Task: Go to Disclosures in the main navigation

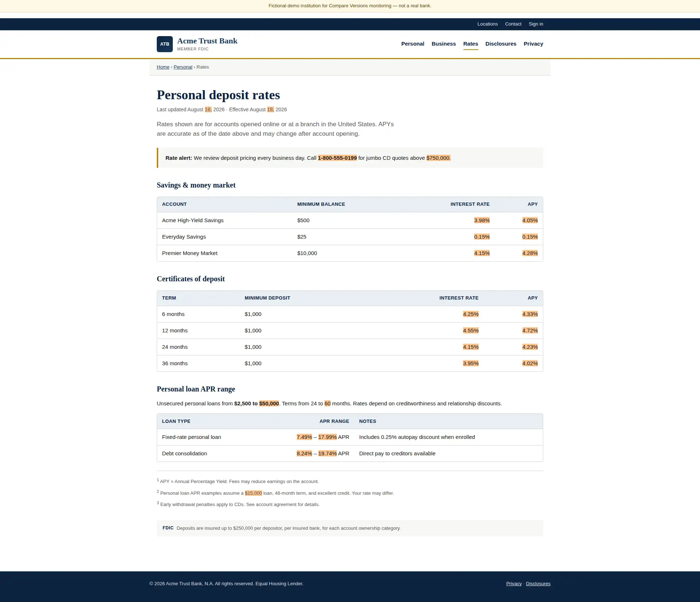Action: point(501,44)
